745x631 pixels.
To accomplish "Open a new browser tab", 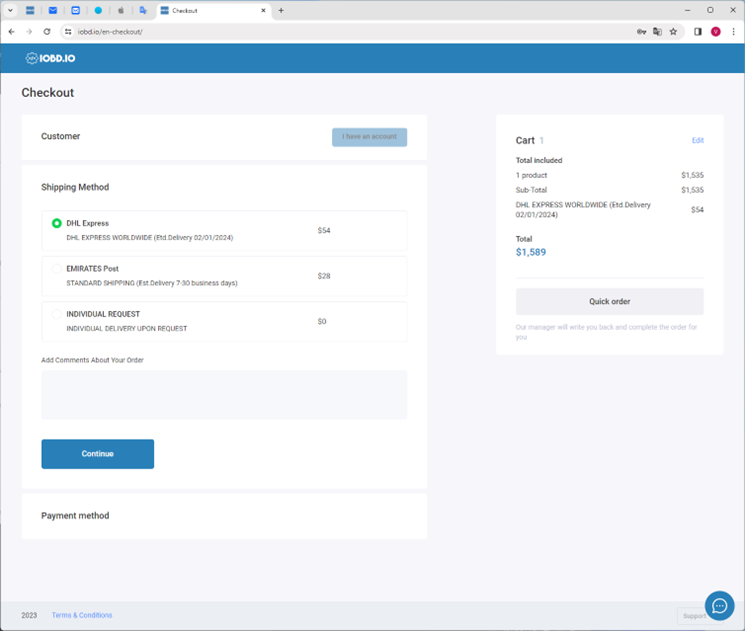I will click(x=281, y=10).
